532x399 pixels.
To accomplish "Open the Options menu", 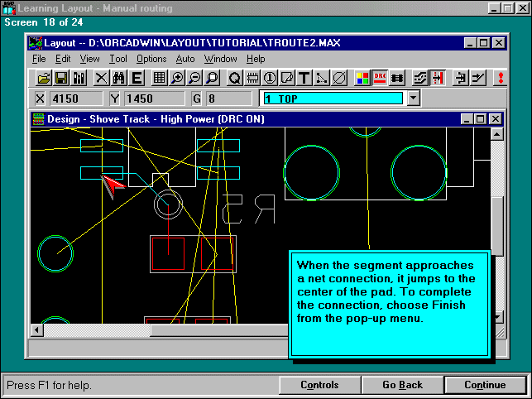I will (151, 59).
